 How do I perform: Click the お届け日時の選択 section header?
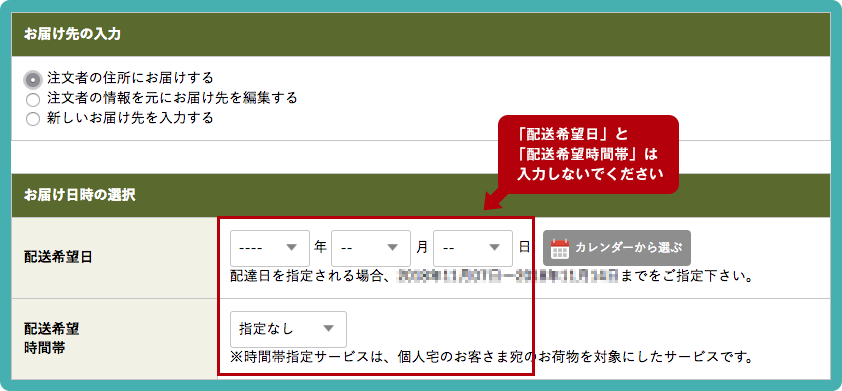coord(421,194)
